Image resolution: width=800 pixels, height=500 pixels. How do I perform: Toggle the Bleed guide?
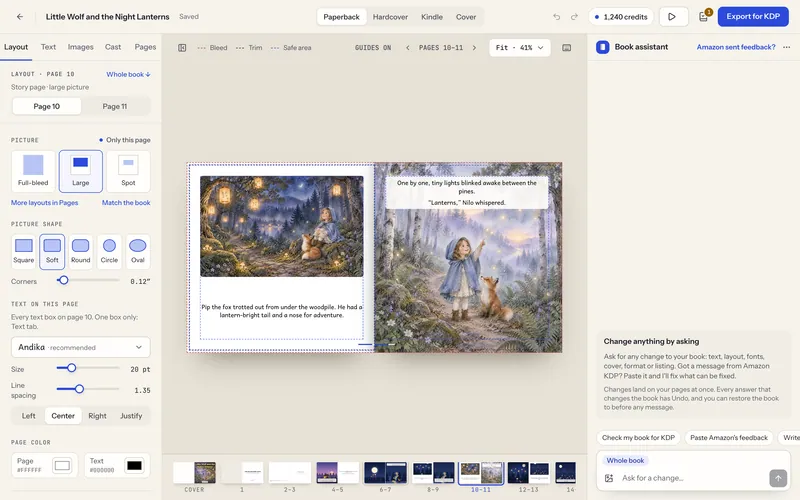[x=212, y=48]
